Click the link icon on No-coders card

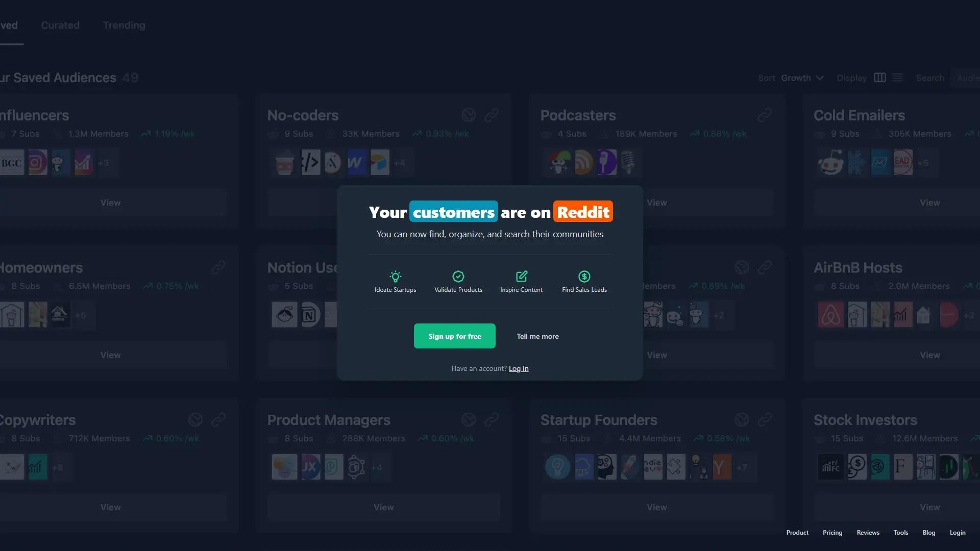click(491, 115)
